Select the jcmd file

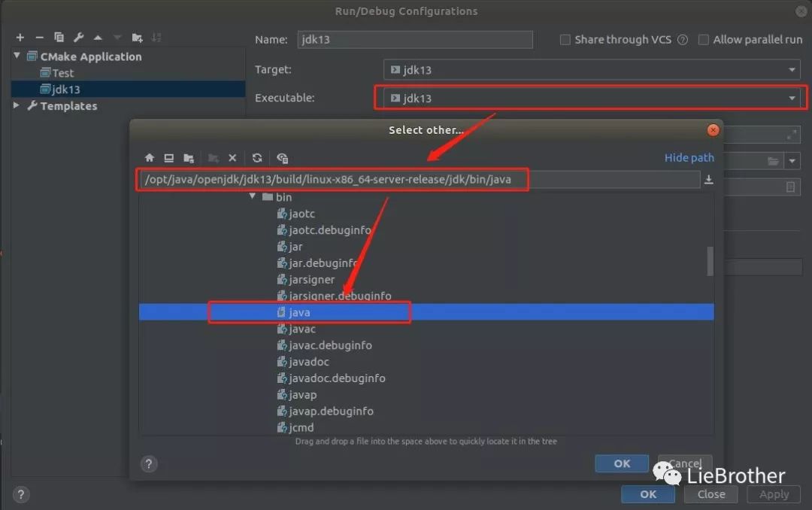point(295,427)
